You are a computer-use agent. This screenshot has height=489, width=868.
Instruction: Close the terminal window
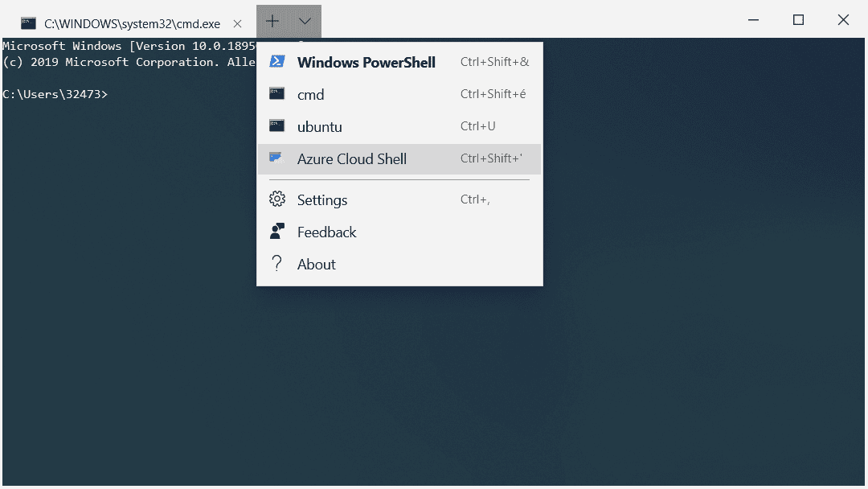point(843,20)
